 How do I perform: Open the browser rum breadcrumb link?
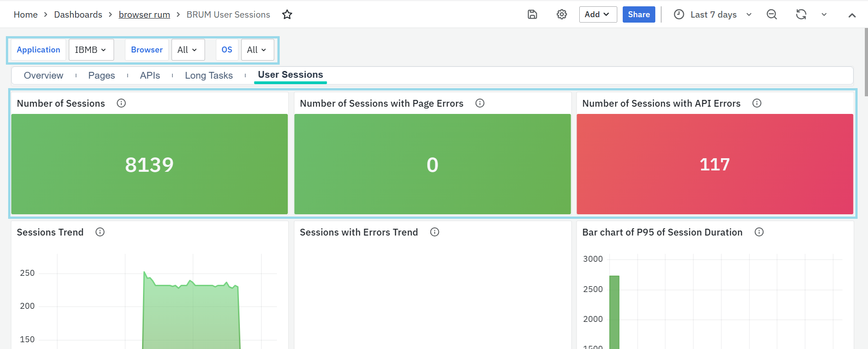pos(144,14)
